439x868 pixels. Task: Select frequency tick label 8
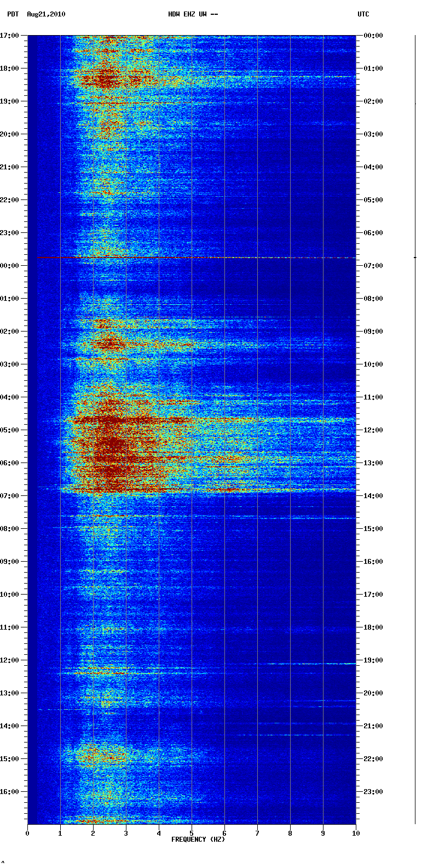coord(290,833)
